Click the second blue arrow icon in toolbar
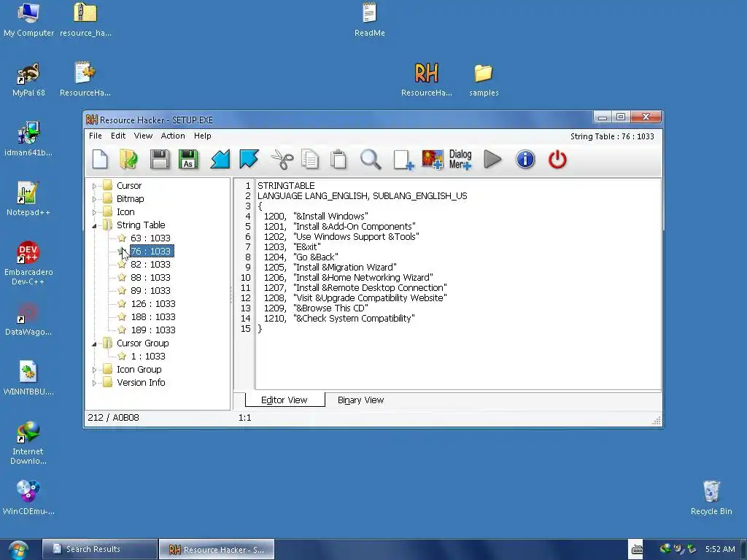This screenshot has width=747, height=560. point(249,159)
